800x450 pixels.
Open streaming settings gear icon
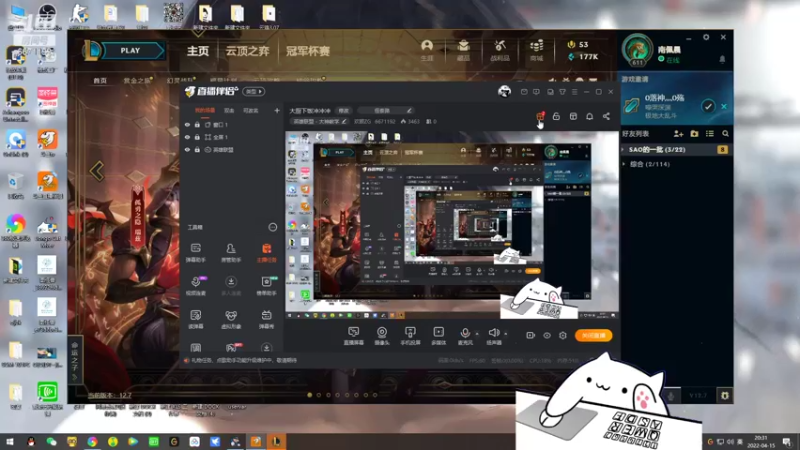pos(563,336)
